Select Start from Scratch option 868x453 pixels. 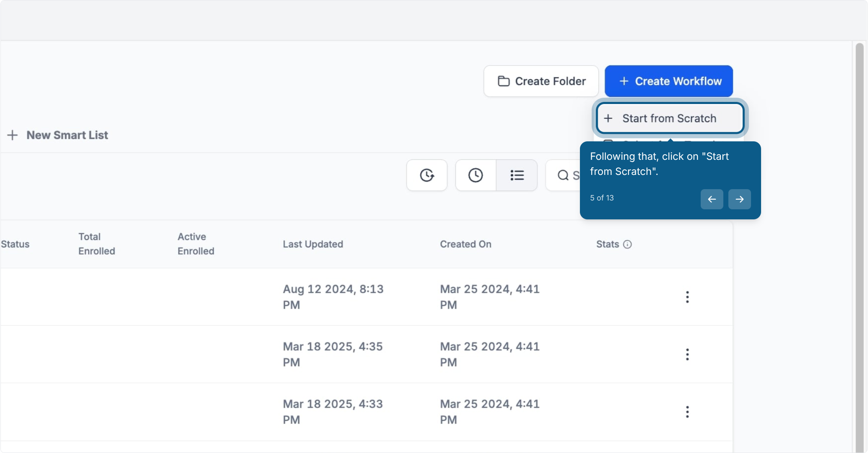click(670, 118)
